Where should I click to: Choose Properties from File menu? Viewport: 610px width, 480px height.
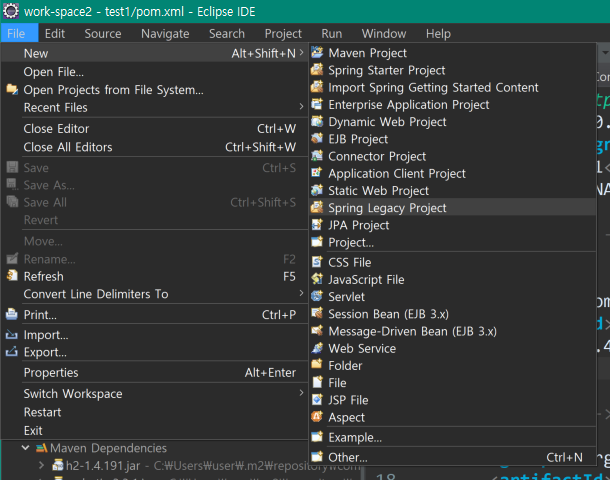[154, 373]
